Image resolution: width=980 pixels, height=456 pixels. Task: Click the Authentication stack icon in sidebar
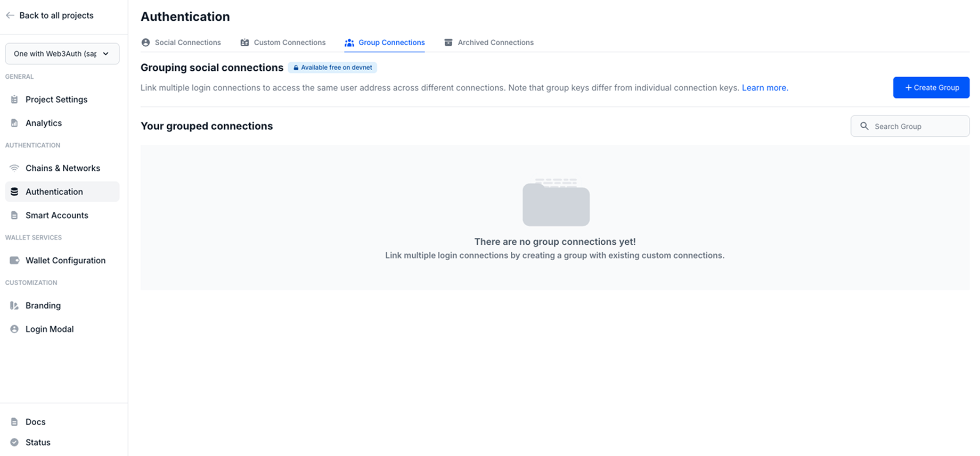click(x=14, y=192)
